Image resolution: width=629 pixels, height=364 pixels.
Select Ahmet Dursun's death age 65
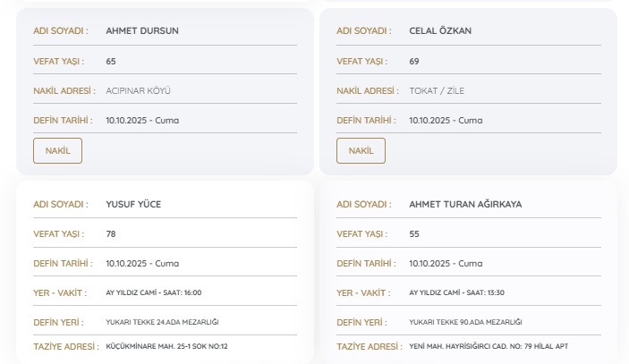coord(111,61)
